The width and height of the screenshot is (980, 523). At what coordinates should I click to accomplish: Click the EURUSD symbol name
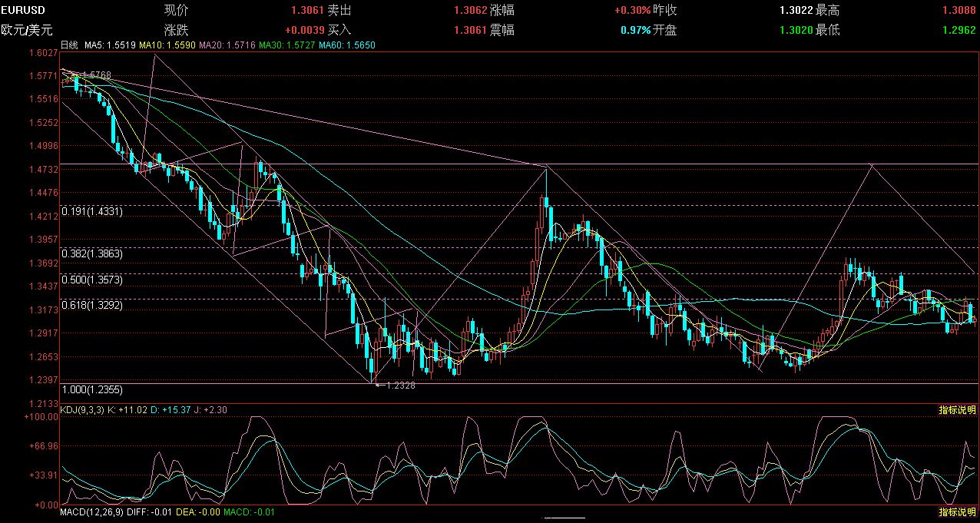[x=23, y=10]
